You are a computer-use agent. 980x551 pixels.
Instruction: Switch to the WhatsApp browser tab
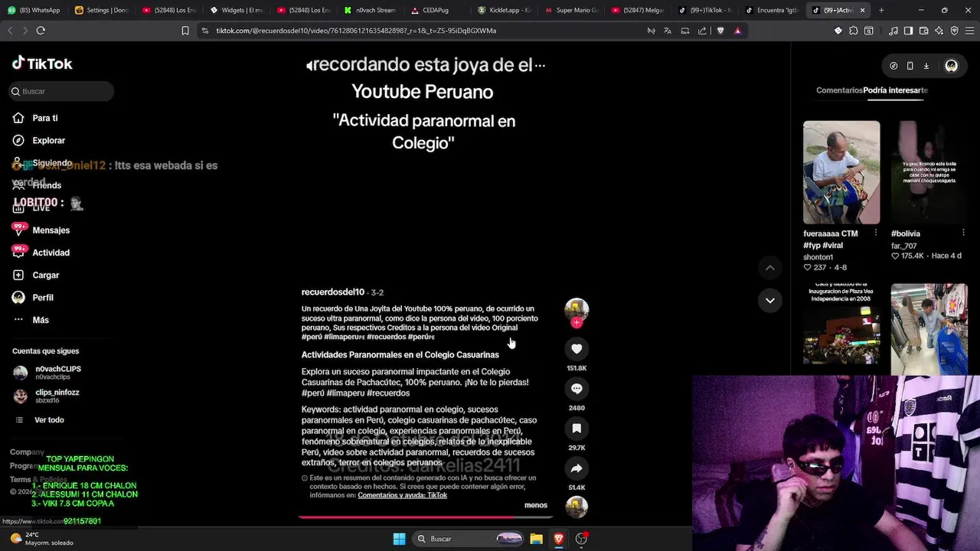[34, 10]
